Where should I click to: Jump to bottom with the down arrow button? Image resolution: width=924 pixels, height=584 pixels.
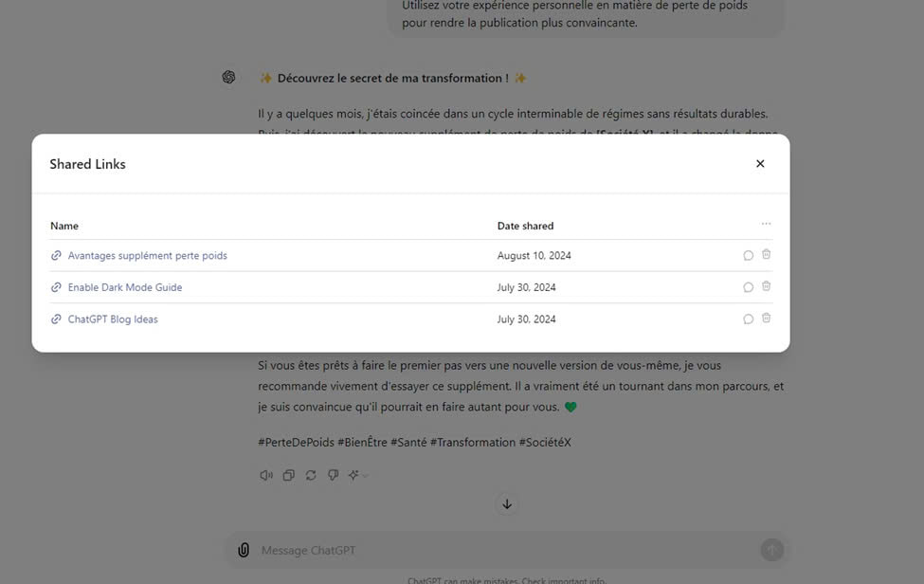point(507,504)
